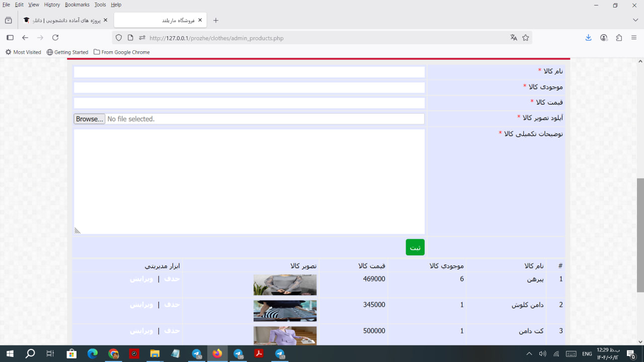This screenshot has width=644, height=362.
Task: Open a new tab with plus button
Action: [x=216, y=21]
